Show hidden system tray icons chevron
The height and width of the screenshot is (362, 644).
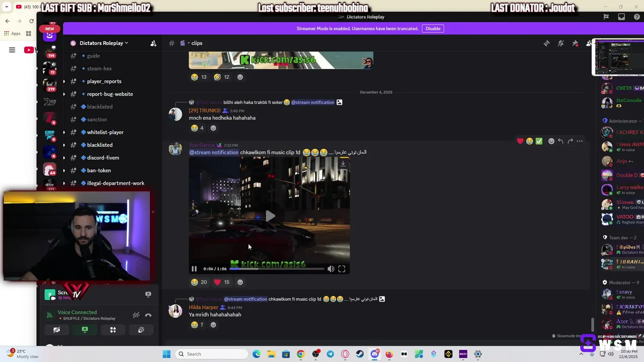tap(581, 354)
